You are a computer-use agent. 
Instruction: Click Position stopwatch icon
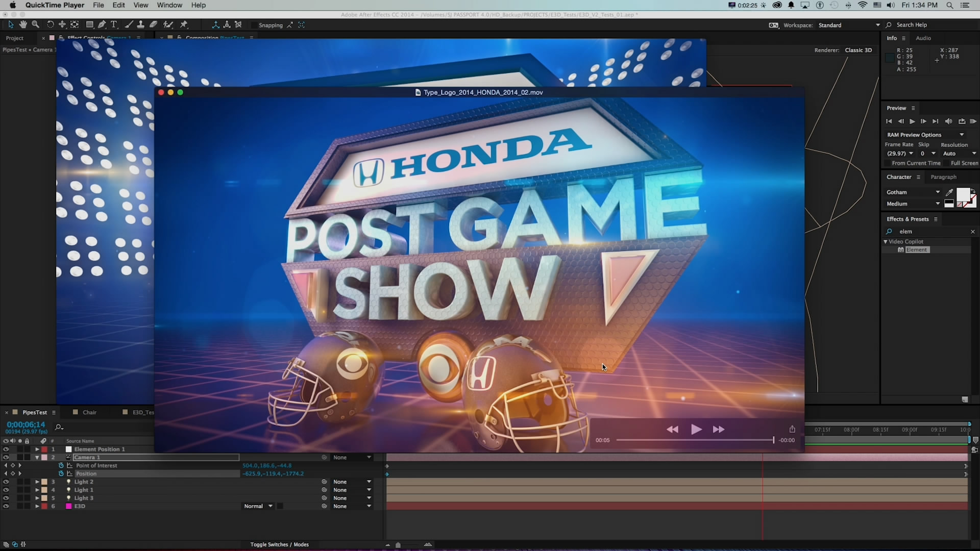pyautogui.click(x=61, y=473)
